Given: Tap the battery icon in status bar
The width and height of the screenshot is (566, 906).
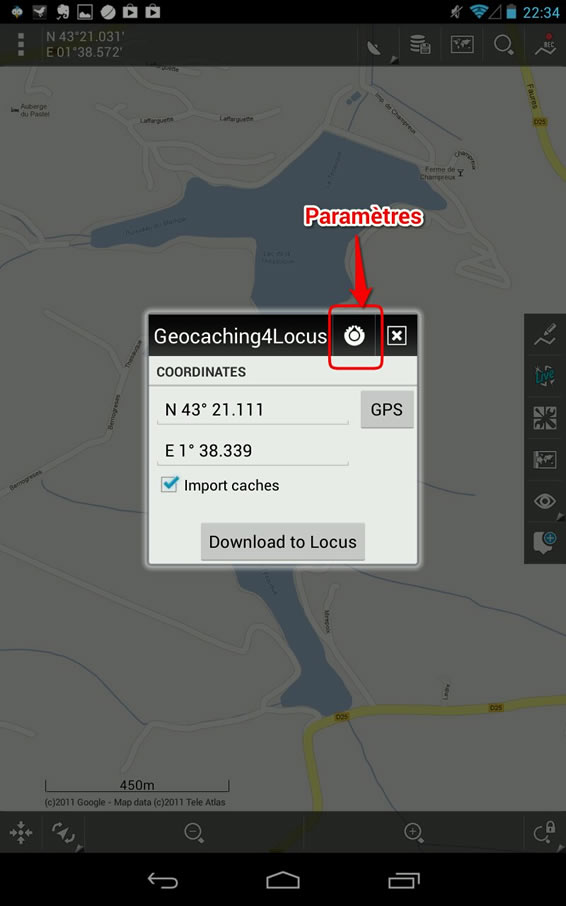Looking at the screenshot, I should click(511, 12).
